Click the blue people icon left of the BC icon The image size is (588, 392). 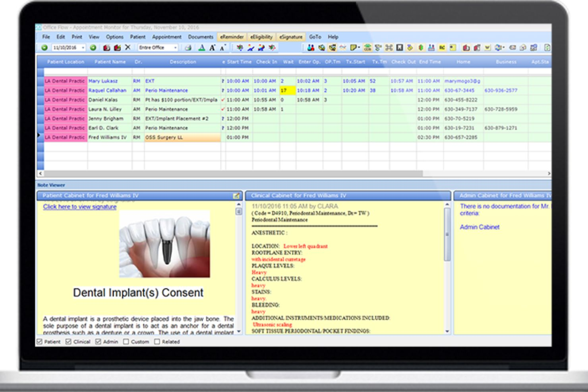pyautogui.click(x=431, y=48)
